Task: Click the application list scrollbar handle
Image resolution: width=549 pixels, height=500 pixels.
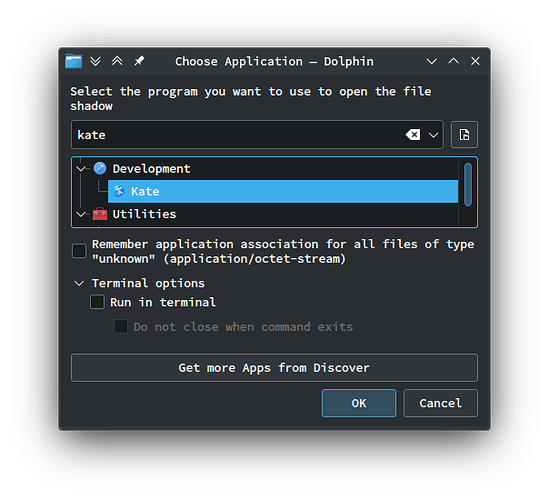Action: [468, 185]
